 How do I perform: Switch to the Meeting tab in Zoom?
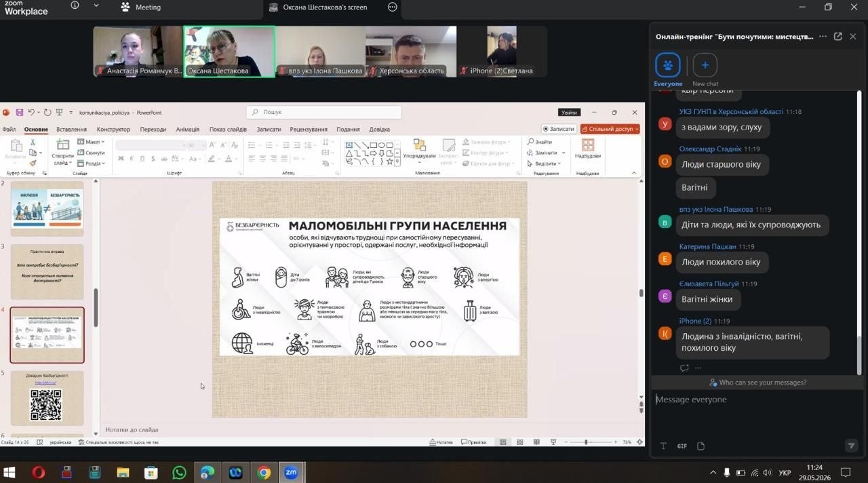coord(141,7)
